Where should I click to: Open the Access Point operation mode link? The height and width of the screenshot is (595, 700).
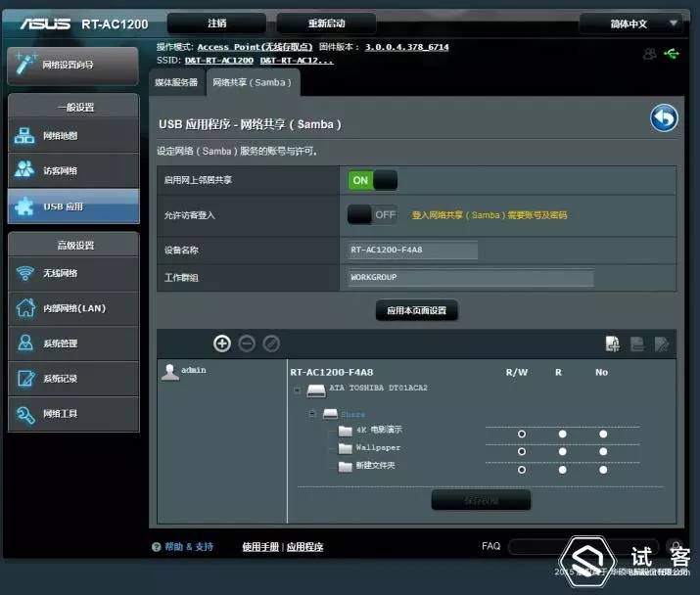255,47
